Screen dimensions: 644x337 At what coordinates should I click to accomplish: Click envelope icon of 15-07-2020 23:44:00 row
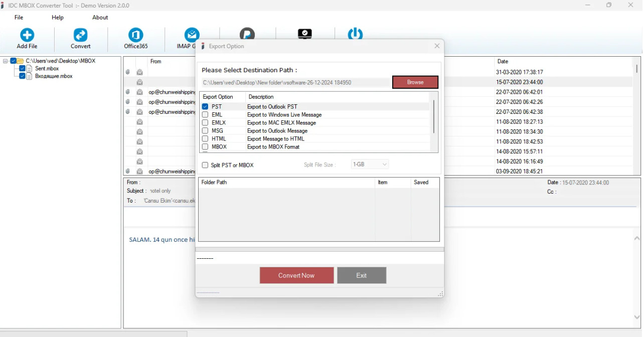tap(140, 82)
